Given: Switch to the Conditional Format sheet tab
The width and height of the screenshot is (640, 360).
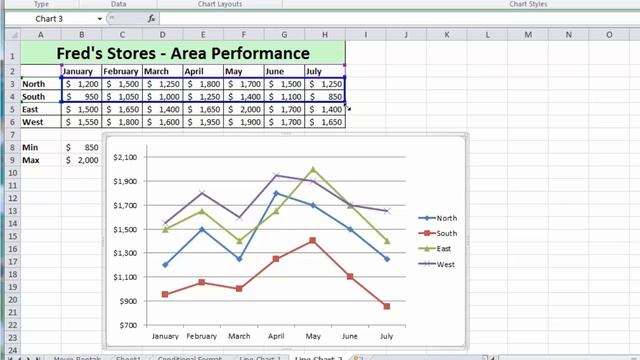Looking at the screenshot, I should (190, 358).
